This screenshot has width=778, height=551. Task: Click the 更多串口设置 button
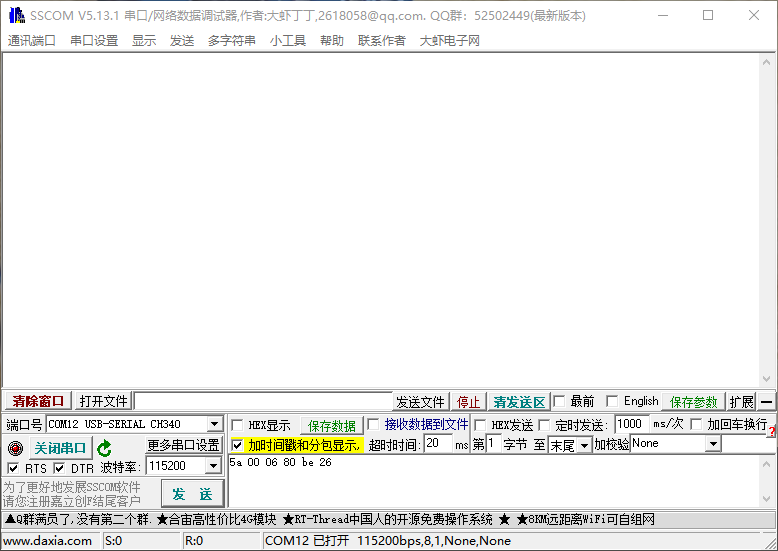click(x=184, y=445)
